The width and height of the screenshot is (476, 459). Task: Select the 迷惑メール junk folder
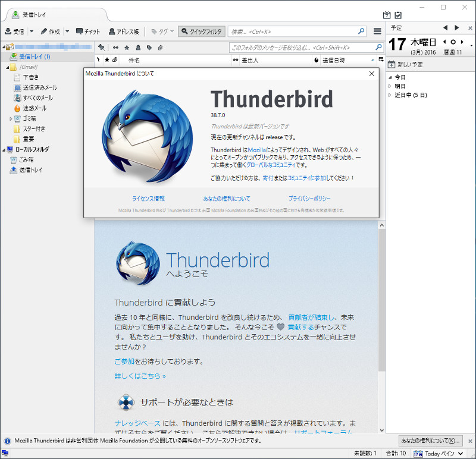point(35,108)
